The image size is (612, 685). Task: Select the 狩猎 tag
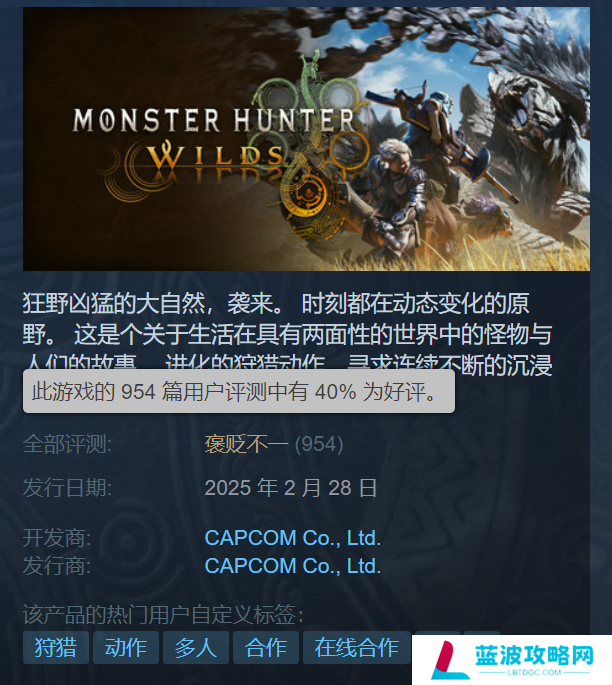[56, 647]
